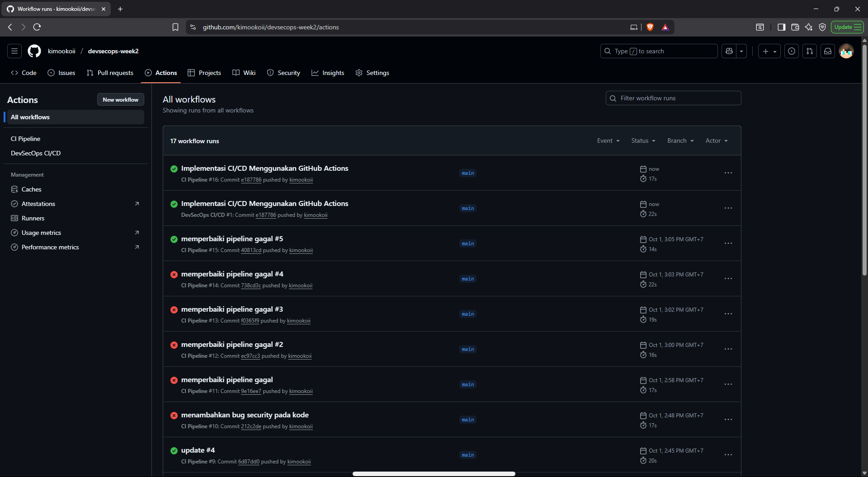Expand the Event filter dropdown
This screenshot has width=868, height=477.
click(x=608, y=141)
